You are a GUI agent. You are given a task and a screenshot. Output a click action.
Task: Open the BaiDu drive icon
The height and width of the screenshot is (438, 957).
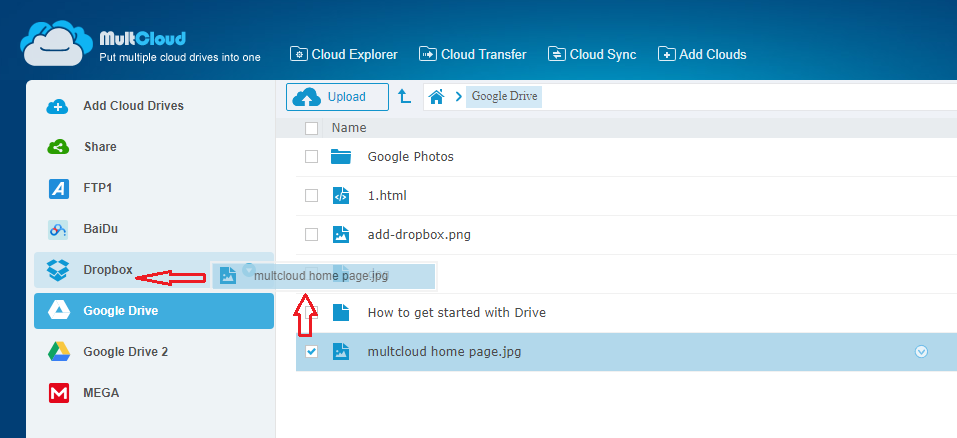59,229
